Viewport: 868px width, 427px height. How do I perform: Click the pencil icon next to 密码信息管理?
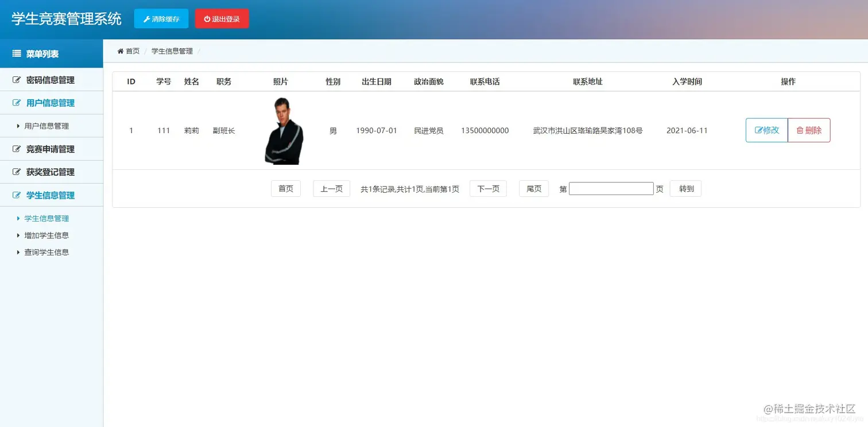[x=15, y=80]
